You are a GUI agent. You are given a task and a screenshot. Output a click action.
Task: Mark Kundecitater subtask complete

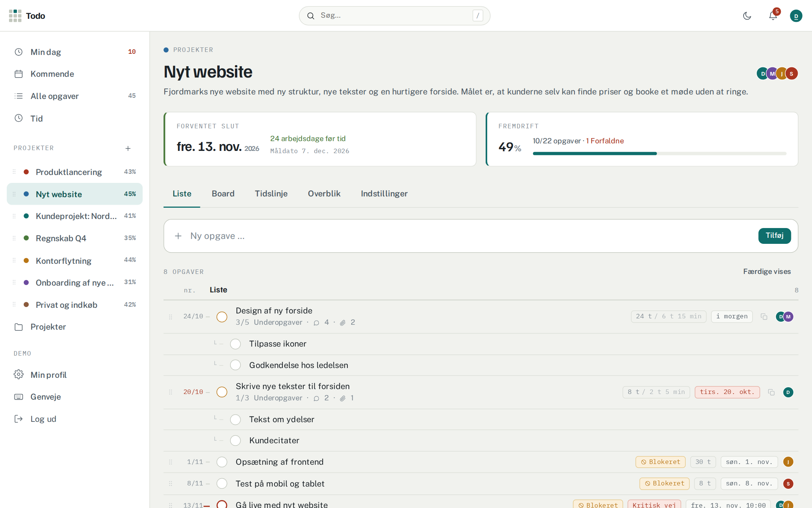click(x=235, y=440)
